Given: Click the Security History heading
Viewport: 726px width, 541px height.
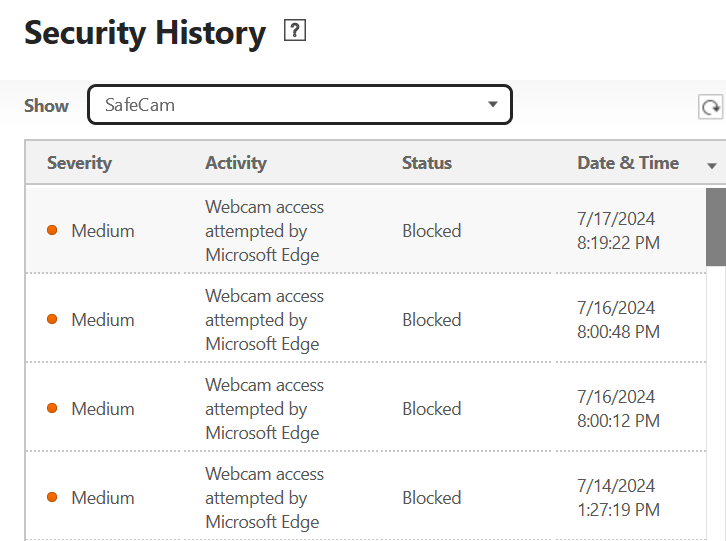Looking at the screenshot, I should [x=145, y=33].
